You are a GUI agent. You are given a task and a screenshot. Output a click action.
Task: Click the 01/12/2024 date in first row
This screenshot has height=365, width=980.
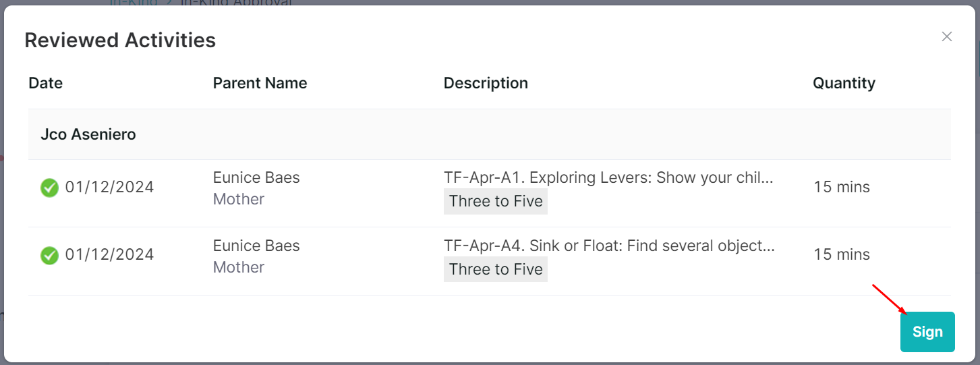(x=109, y=187)
